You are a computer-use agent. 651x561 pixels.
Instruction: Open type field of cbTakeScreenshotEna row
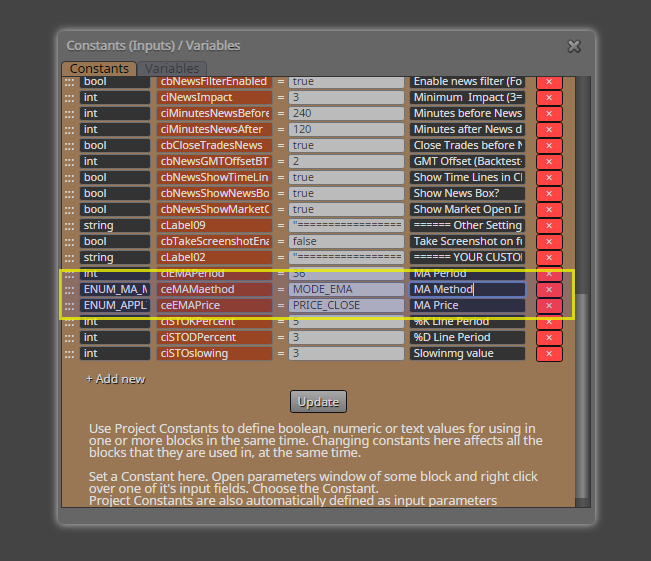click(115, 241)
